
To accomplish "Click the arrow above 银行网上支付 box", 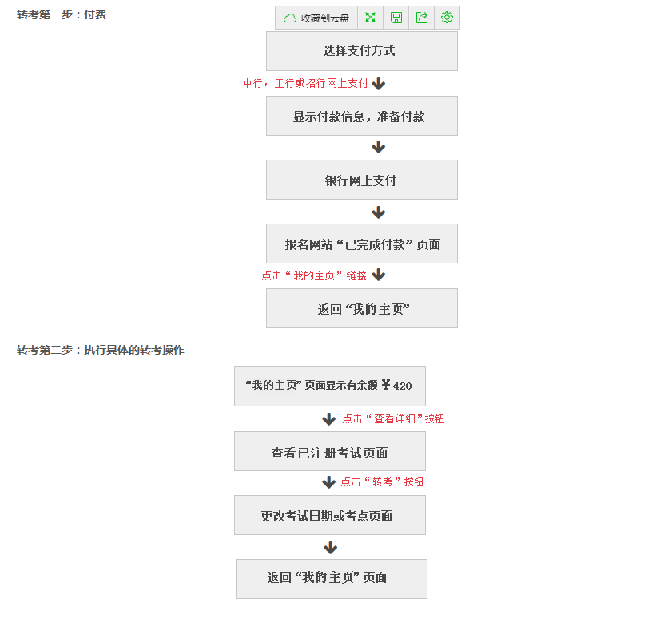I will [x=378, y=147].
